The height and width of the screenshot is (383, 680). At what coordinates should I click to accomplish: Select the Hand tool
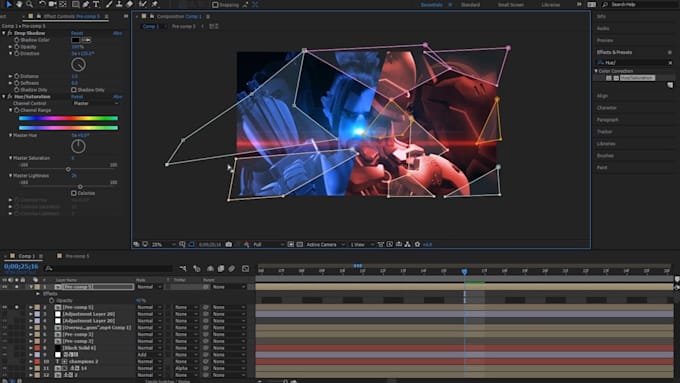point(19,4)
